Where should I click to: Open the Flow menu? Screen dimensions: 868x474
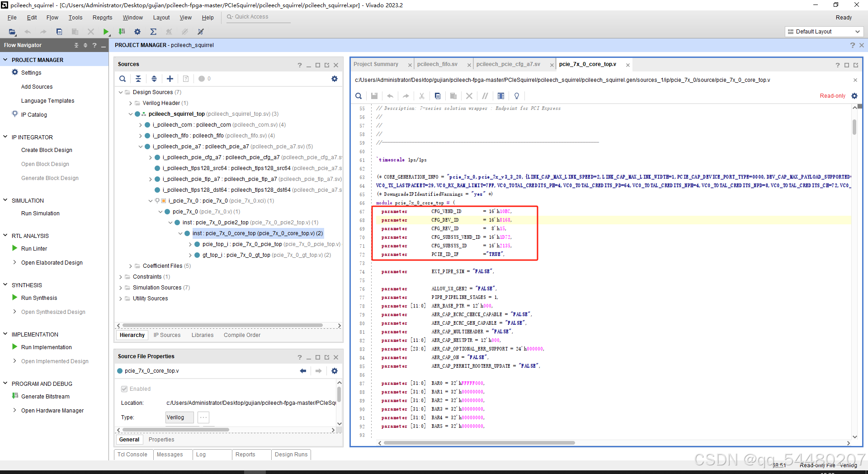point(52,18)
